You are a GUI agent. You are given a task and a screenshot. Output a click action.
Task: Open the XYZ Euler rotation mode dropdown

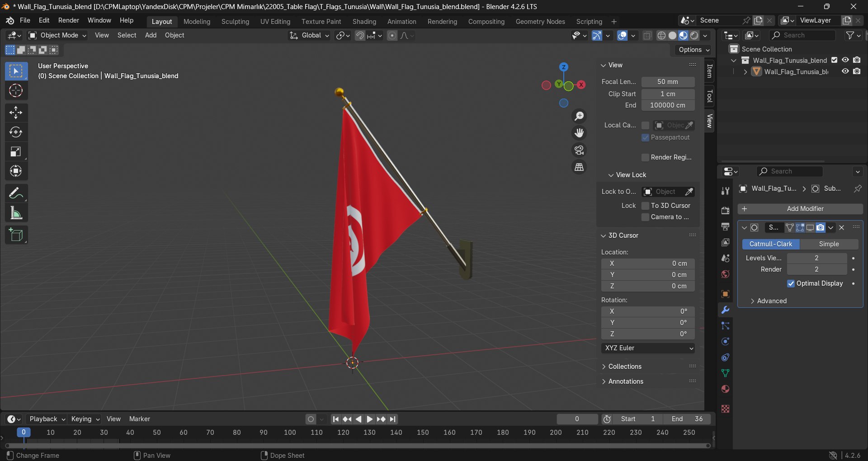[648, 348]
